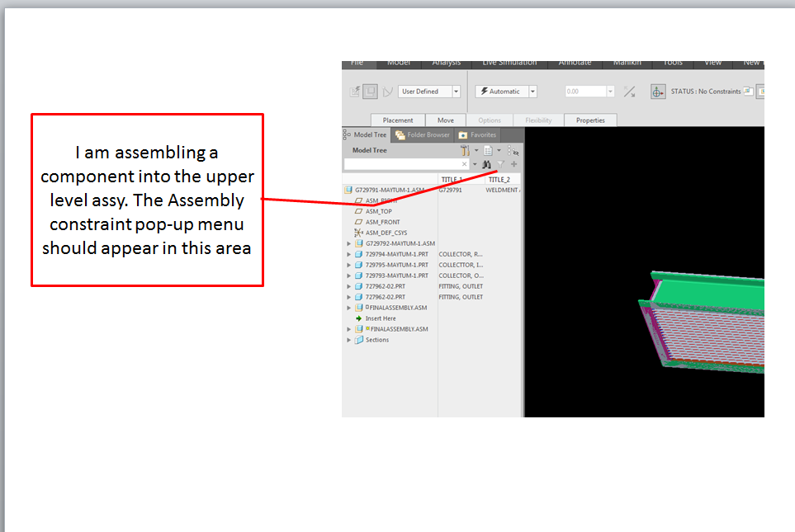The width and height of the screenshot is (795, 532).
Task: Toggle the show tree columns icon
Action: [513, 150]
